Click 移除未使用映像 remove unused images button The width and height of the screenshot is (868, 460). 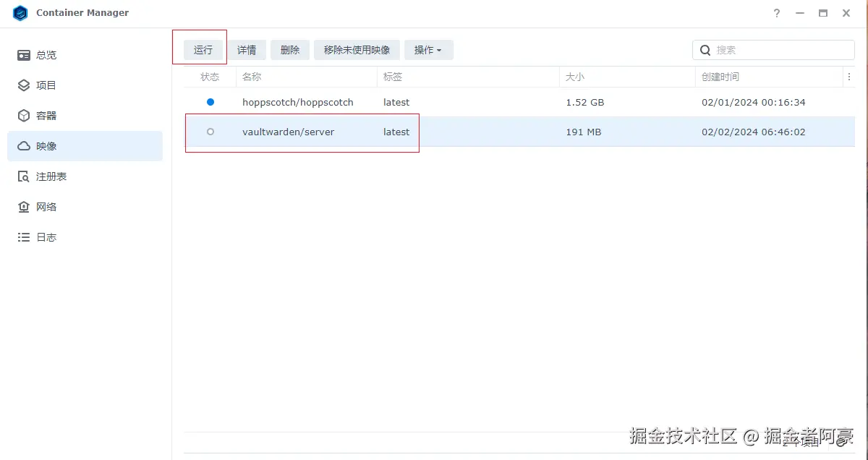(357, 50)
